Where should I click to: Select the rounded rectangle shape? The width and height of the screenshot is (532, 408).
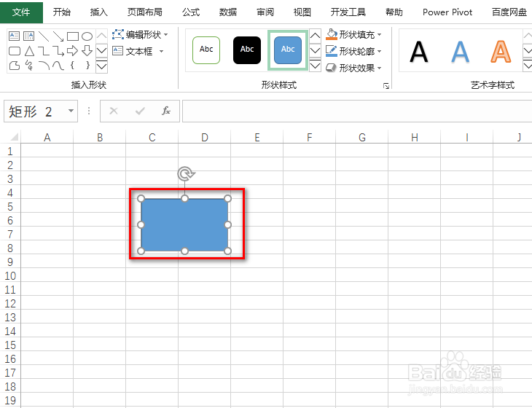coord(15,51)
